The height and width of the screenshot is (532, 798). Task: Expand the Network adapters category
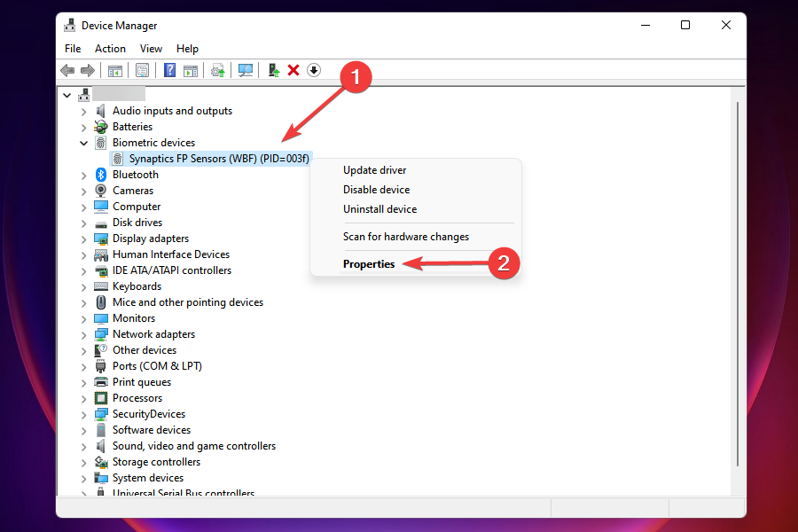point(84,335)
